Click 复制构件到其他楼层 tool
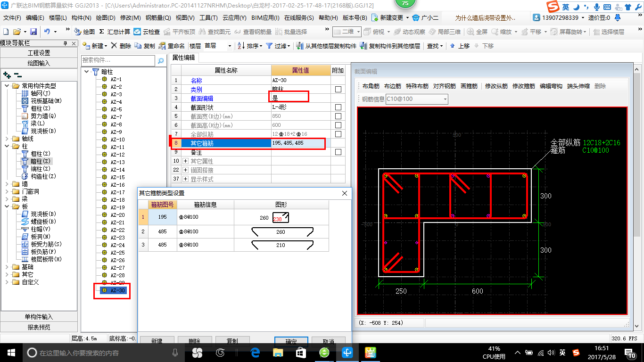The image size is (644, 362). (390, 46)
